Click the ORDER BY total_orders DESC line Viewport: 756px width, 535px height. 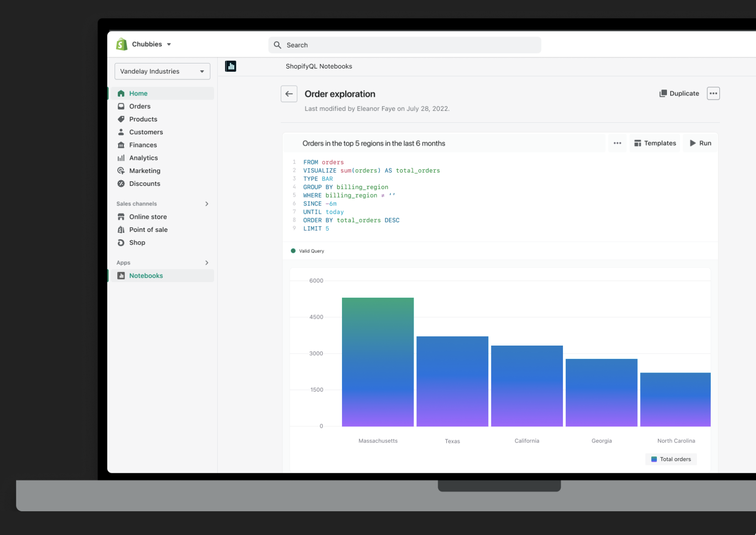click(351, 220)
